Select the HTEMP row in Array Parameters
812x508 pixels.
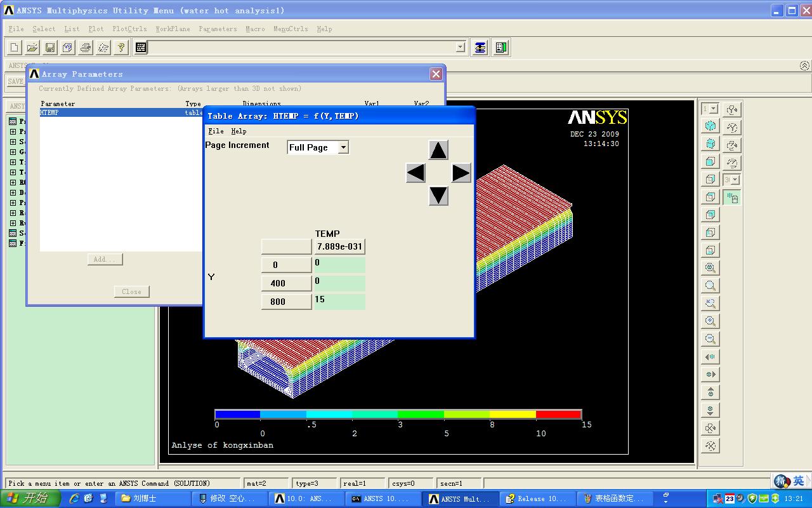click(121, 112)
